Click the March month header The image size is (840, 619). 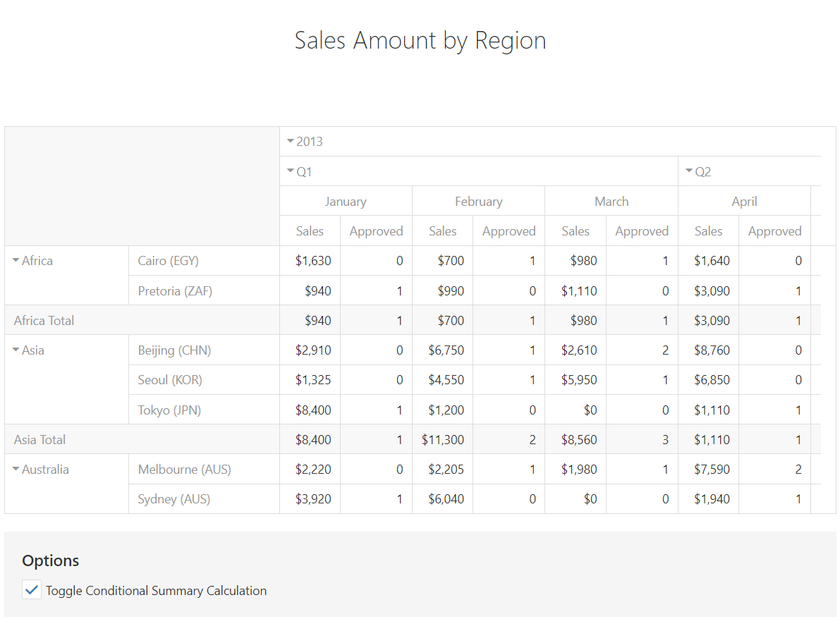[611, 202]
